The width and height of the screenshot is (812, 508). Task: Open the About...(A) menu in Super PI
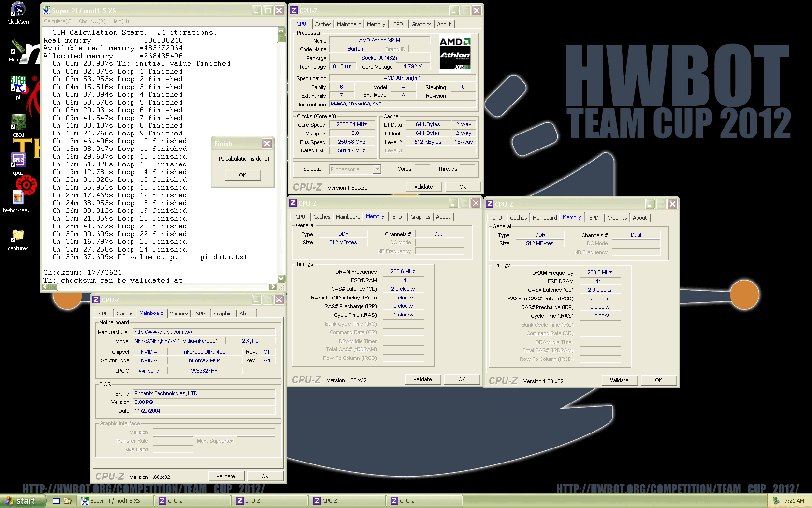point(92,21)
